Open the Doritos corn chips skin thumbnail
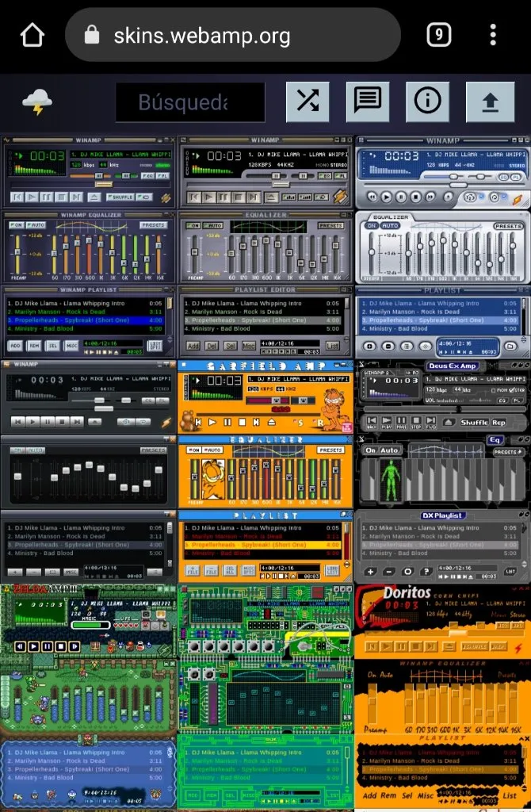 [x=443, y=696]
